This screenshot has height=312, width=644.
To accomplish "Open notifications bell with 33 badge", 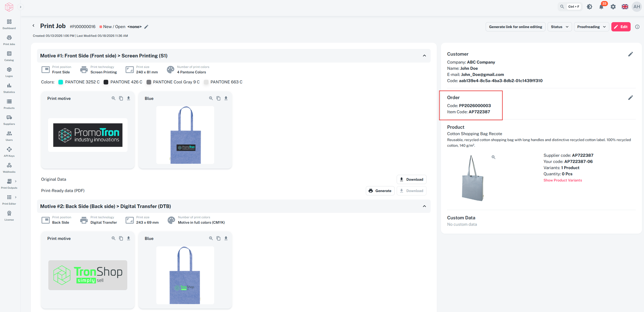I will click(x=601, y=7).
